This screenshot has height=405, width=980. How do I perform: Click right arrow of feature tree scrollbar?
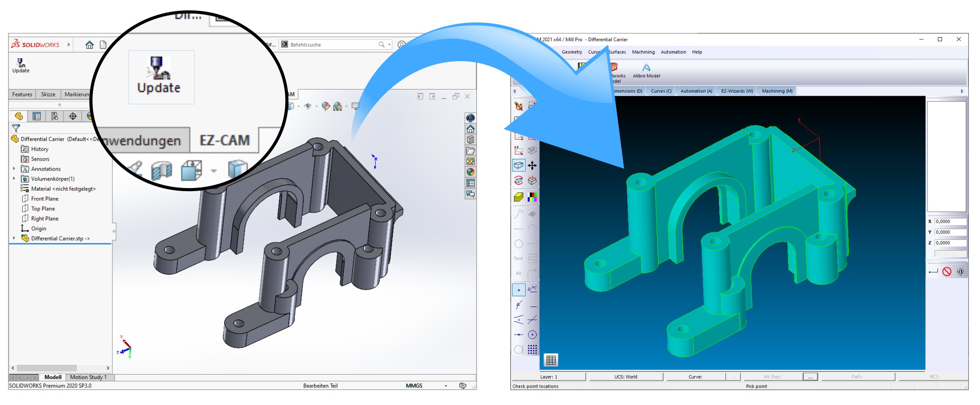coord(107,368)
